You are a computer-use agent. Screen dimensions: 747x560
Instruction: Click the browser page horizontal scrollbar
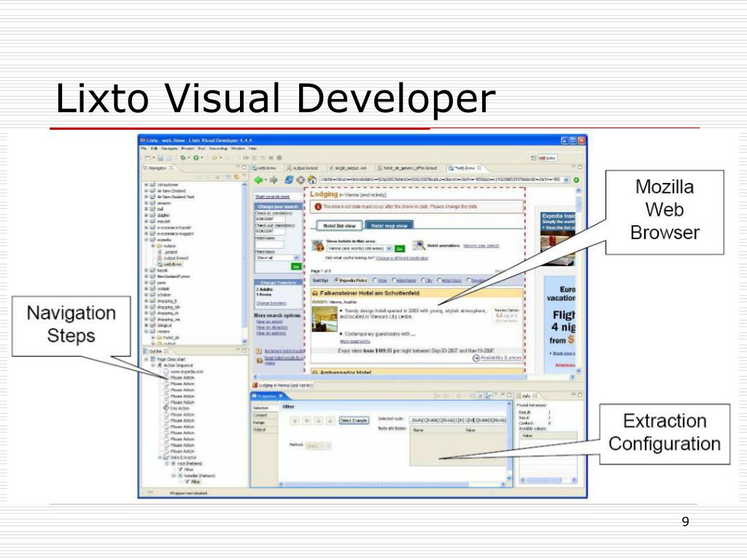(413, 377)
